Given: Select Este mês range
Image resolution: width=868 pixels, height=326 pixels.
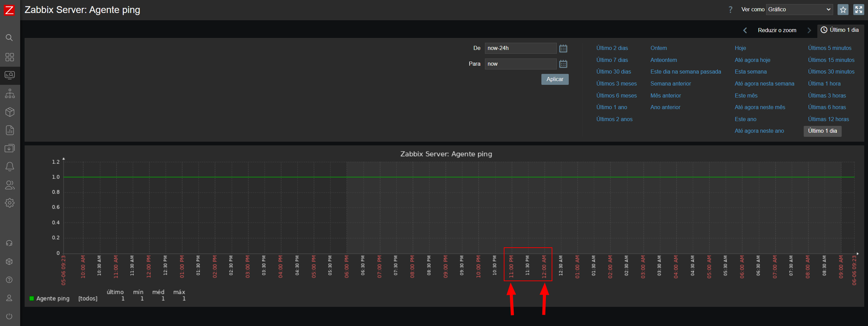Looking at the screenshot, I should coord(746,96).
